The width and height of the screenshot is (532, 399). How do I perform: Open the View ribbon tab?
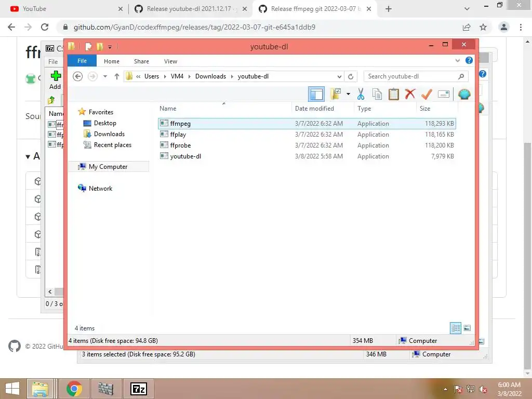[x=170, y=61]
